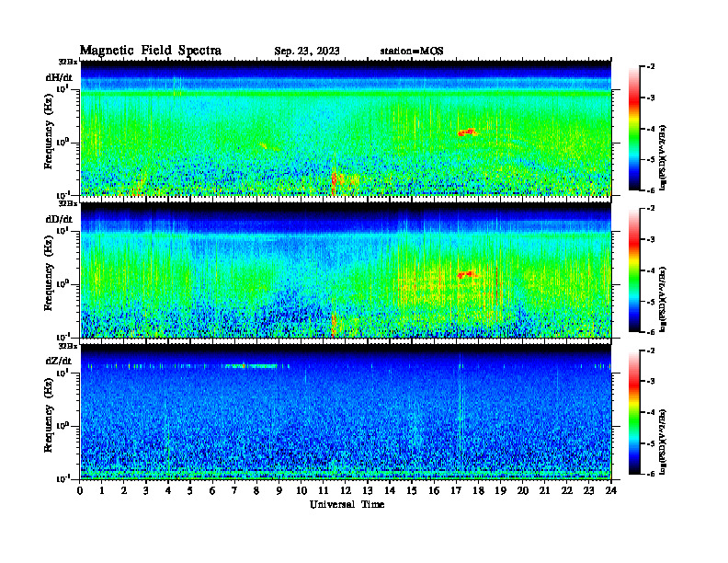This screenshot has height=563, width=728.
Task: Click the dZ/dt panel label
Action: (x=59, y=361)
